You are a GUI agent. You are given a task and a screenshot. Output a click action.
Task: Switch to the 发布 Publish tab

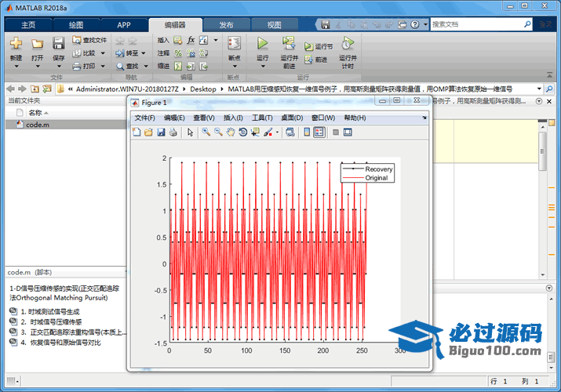226,24
